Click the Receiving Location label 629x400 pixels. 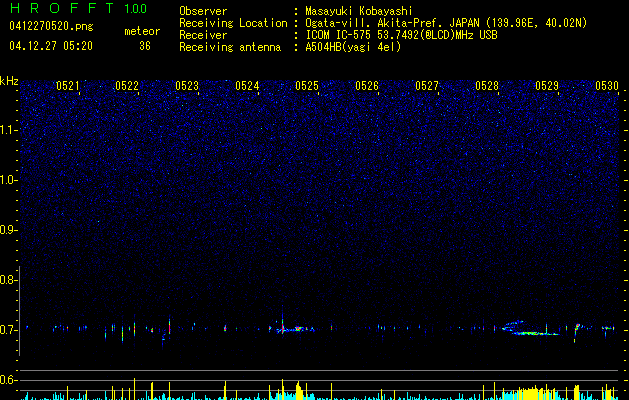point(233,23)
